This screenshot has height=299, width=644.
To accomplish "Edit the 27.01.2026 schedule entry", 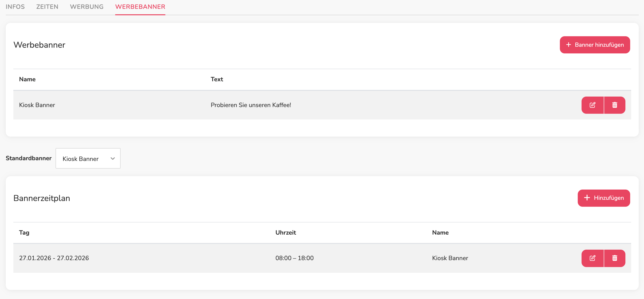I will tap(593, 258).
